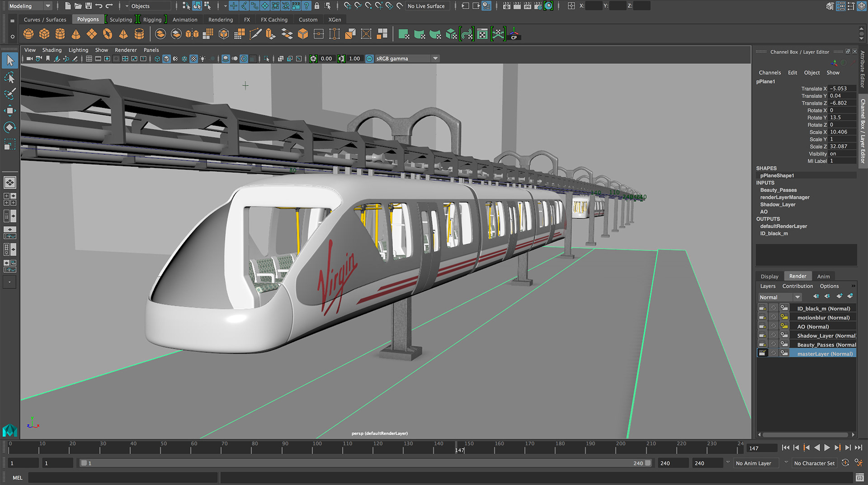The width and height of the screenshot is (868, 485).
Task: Open the sRGB gamma view transform dropdown
Action: pyautogui.click(x=407, y=59)
